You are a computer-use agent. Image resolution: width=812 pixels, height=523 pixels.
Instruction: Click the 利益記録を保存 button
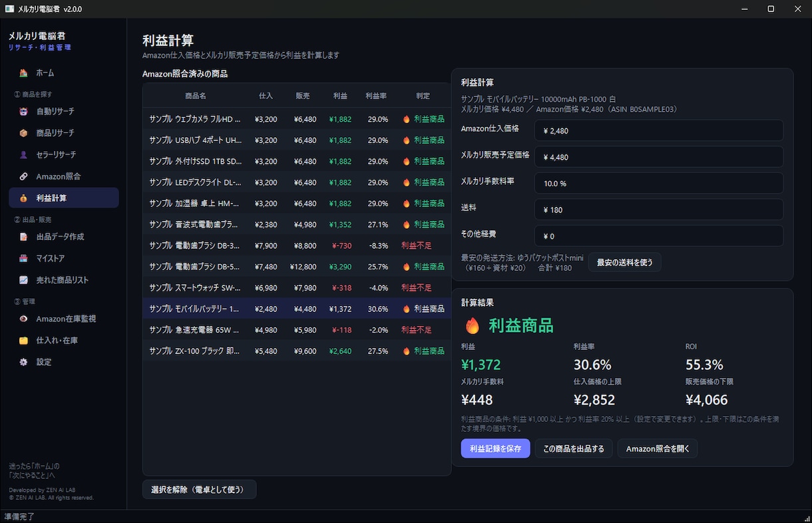click(496, 448)
